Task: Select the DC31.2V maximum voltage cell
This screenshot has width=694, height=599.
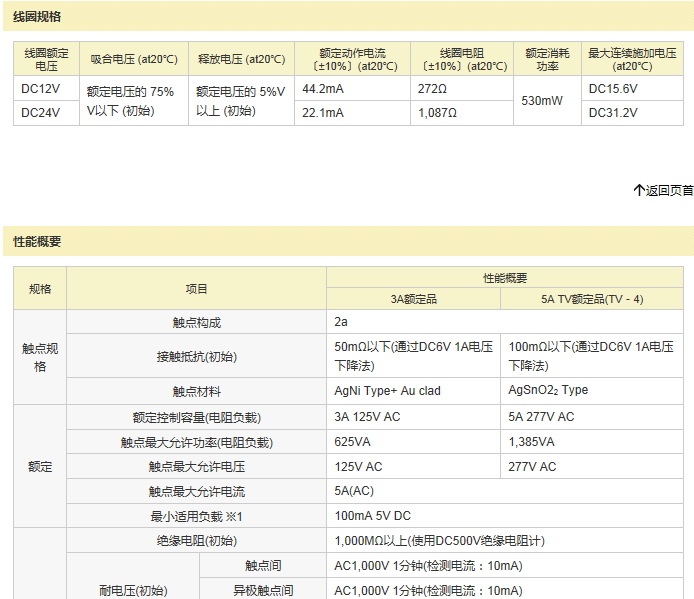Action: (613, 113)
